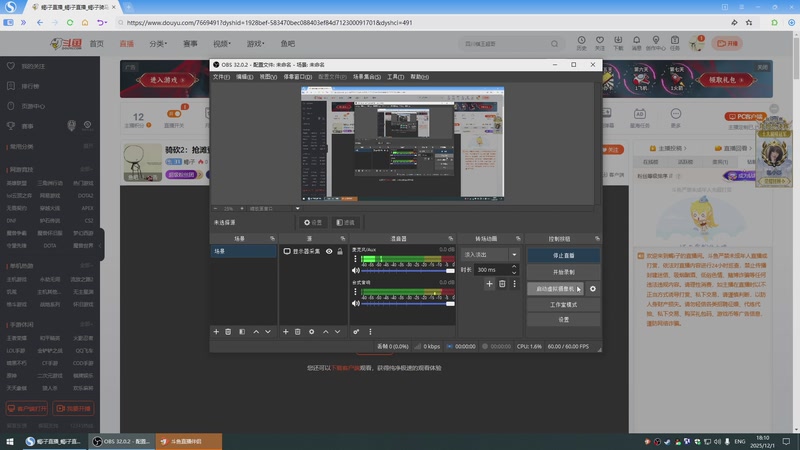Move source up in sources panel
800x450 pixels.
click(x=326, y=332)
